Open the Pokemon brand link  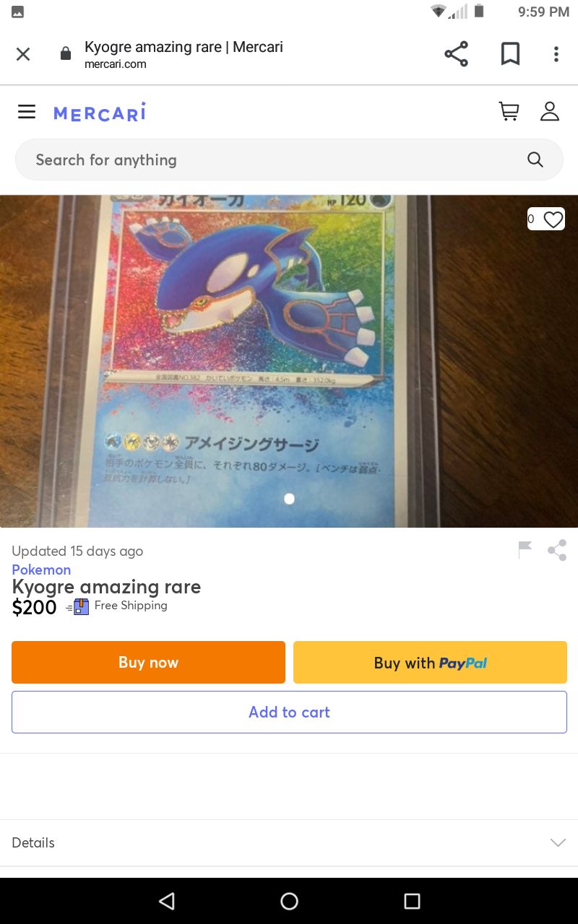tap(41, 570)
